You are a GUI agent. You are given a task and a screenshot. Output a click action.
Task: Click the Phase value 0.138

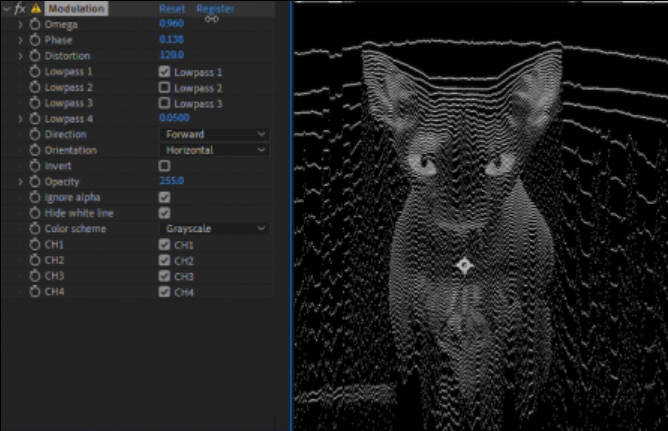tap(172, 39)
